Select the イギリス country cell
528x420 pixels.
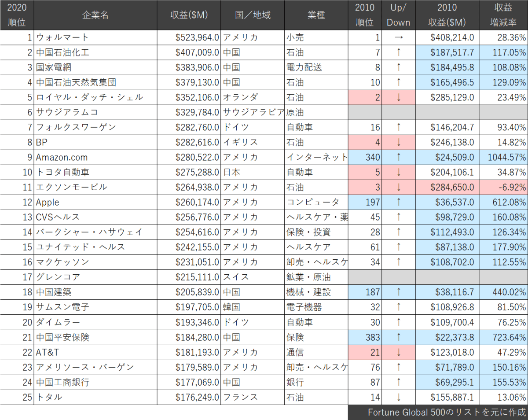click(253, 142)
